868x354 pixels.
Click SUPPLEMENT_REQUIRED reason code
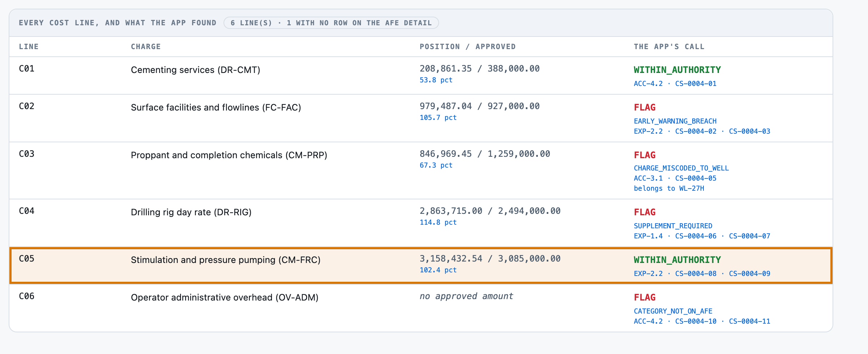pyautogui.click(x=673, y=226)
